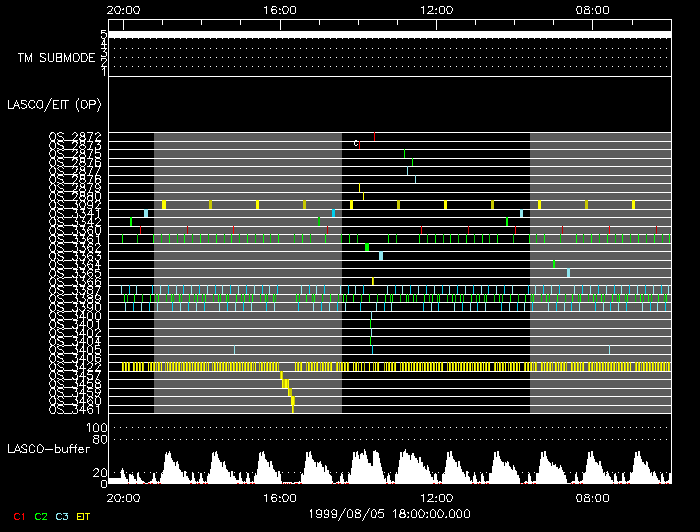Select the green C2 legend entry

pos(41,516)
